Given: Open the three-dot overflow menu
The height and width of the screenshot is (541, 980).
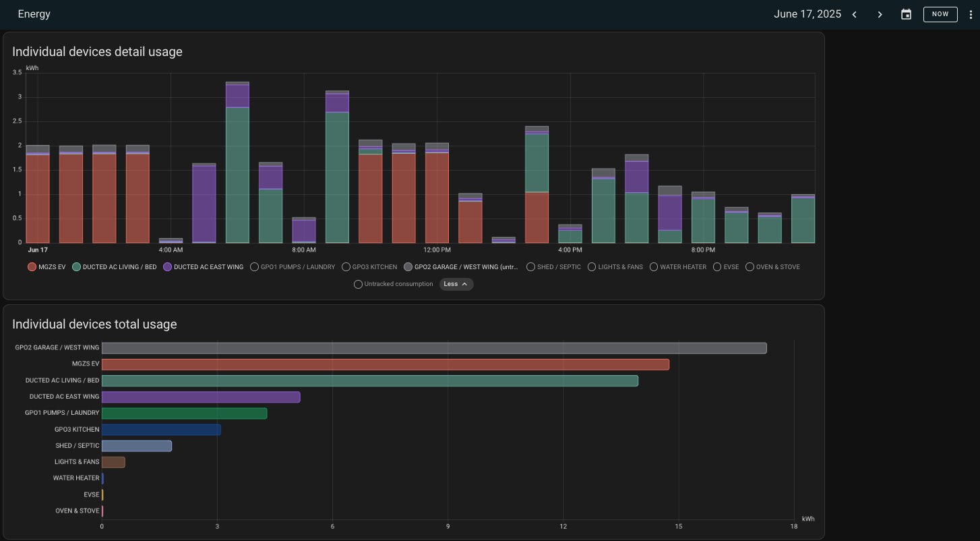Looking at the screenshot, I should click(x=970, y=14).
